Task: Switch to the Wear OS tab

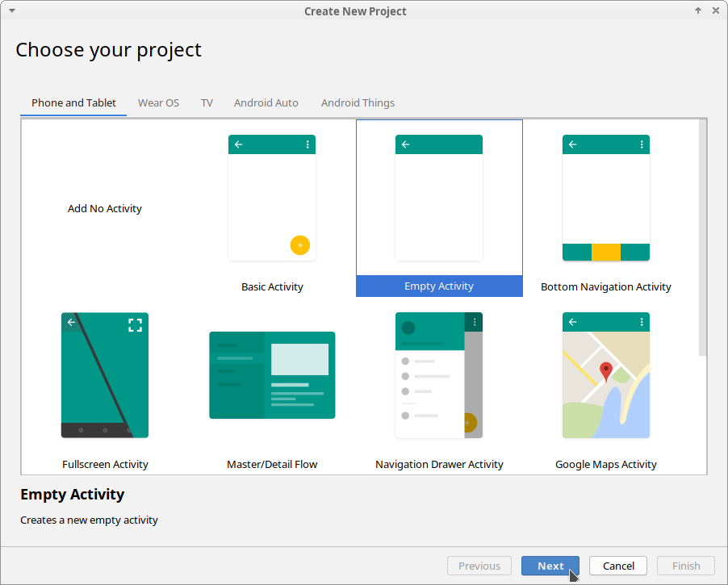Action: (x=158, y=102)
